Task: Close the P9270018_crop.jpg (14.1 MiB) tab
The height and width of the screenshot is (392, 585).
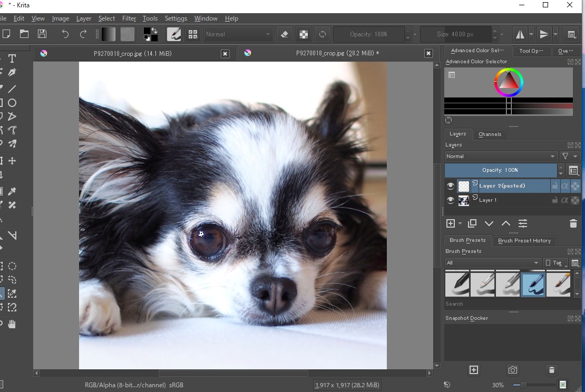Action: [225, 54]
